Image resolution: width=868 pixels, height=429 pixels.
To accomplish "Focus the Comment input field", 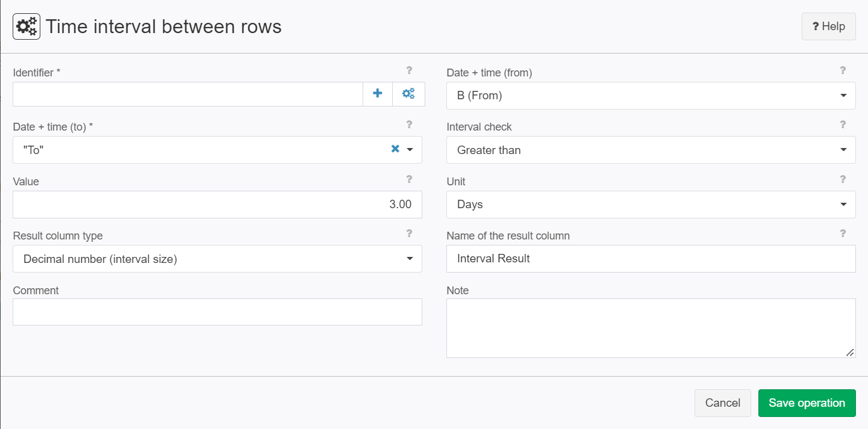I will [217, 312].
